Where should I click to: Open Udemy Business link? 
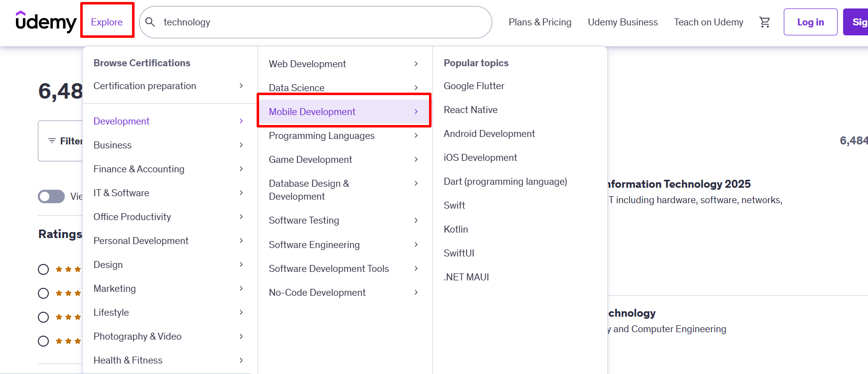[x=623, y=22]
